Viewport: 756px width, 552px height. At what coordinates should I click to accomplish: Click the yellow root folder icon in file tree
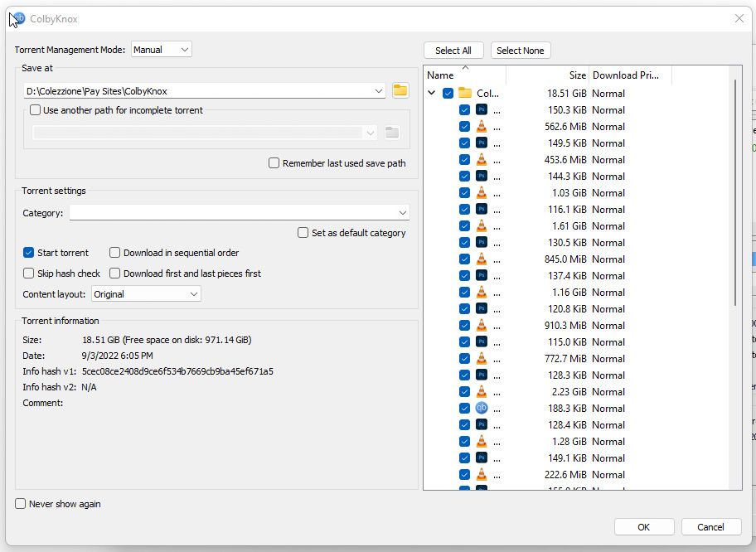[465, 94]
